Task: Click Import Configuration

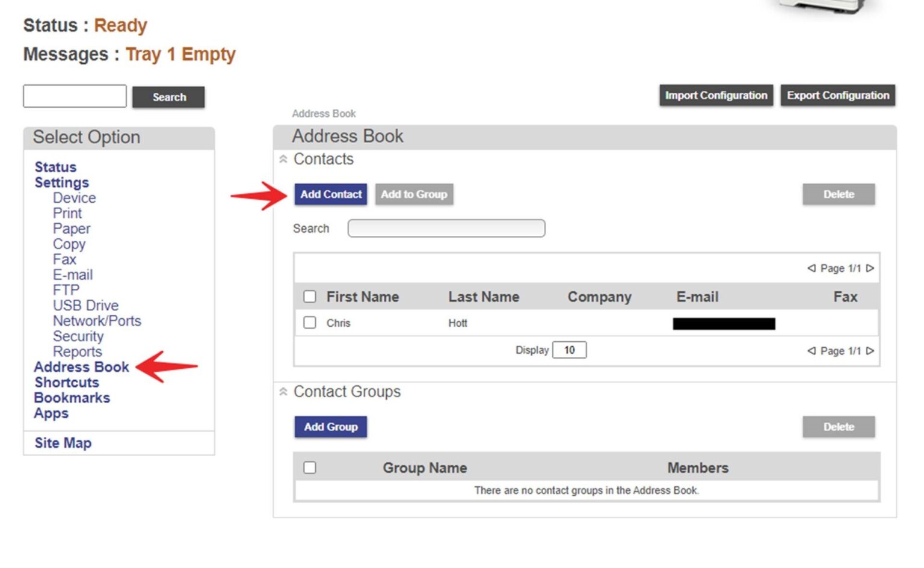Action: [x=715, y=95]
